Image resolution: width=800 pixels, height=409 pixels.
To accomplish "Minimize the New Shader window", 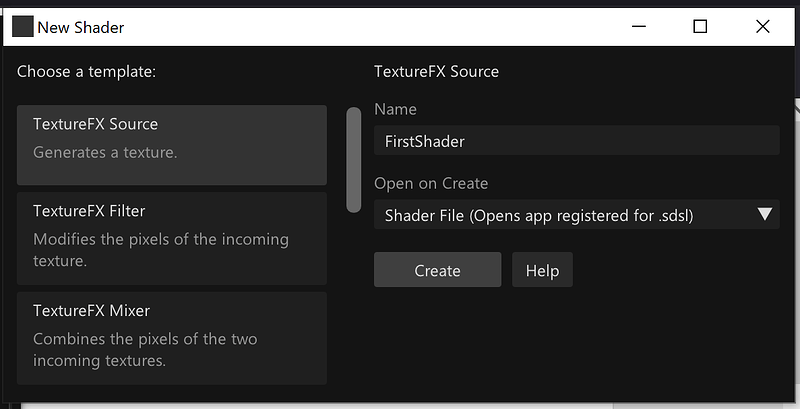I will click(x=639, y=27).
